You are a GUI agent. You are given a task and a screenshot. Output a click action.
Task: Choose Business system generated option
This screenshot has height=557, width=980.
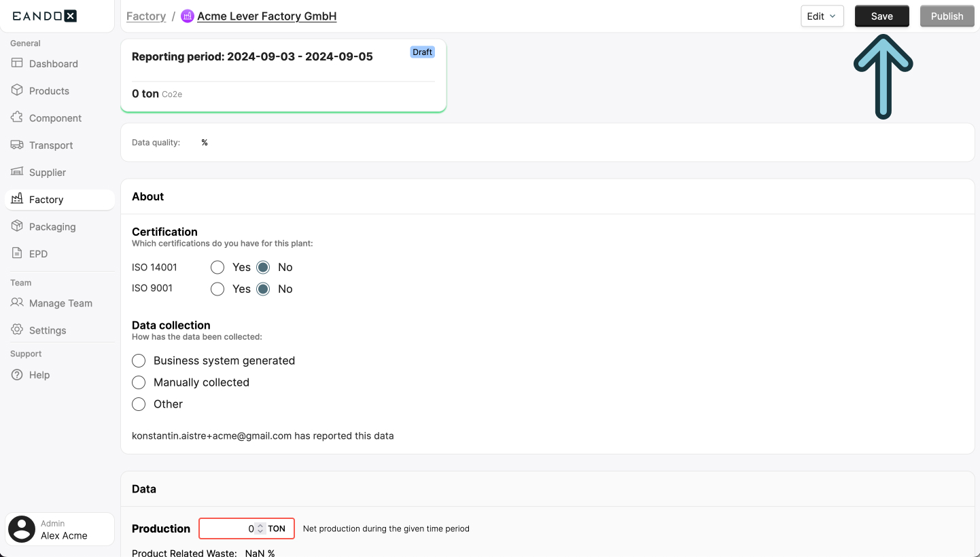[139, 361]
